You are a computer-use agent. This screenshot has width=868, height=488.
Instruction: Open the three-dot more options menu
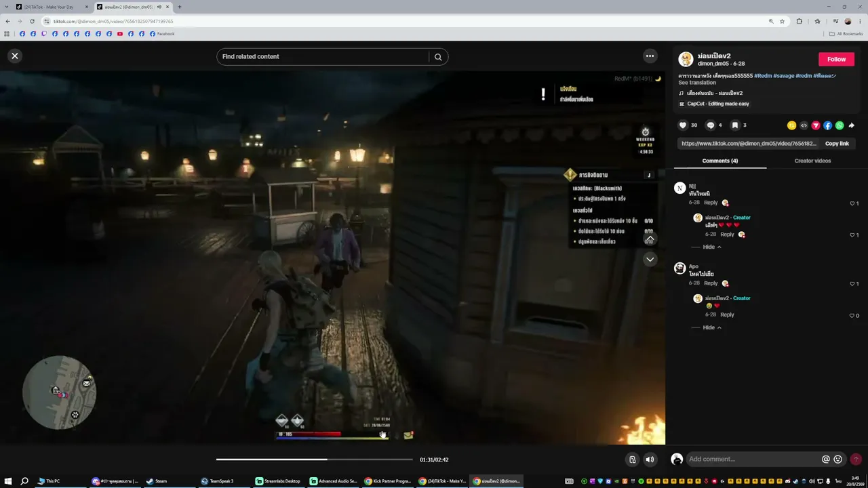tap(650, 56)
